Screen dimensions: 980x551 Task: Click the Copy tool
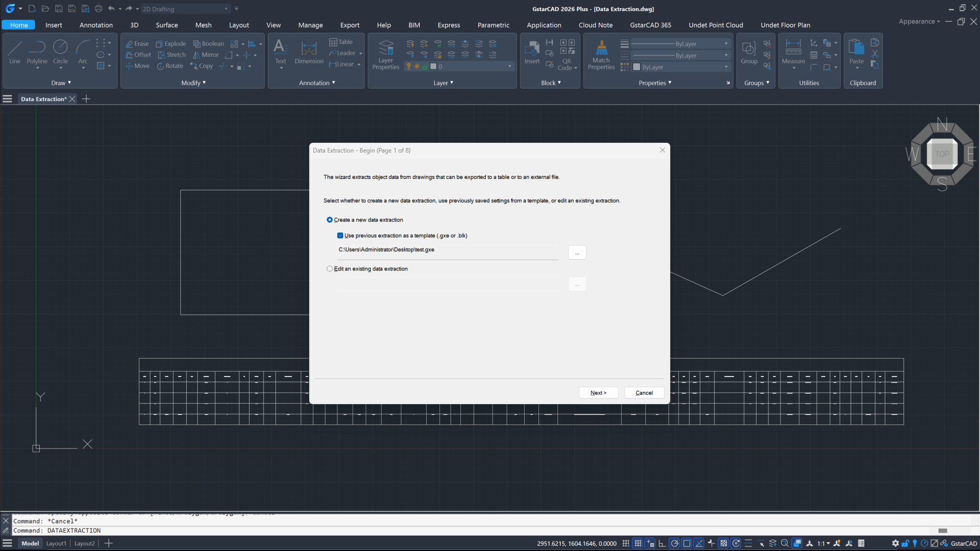(x=202, y=66)
